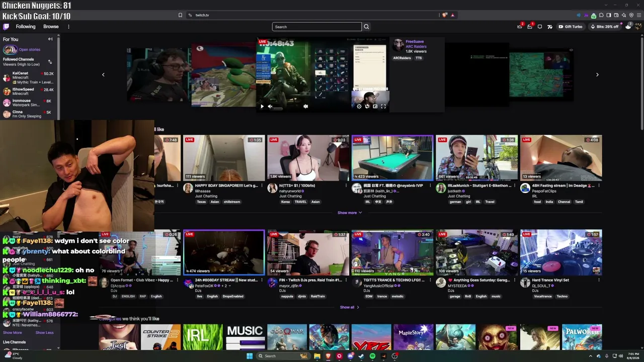Open the pool table stream thumbnail
This screenshot has width=644, height=362.
point(392,158)
